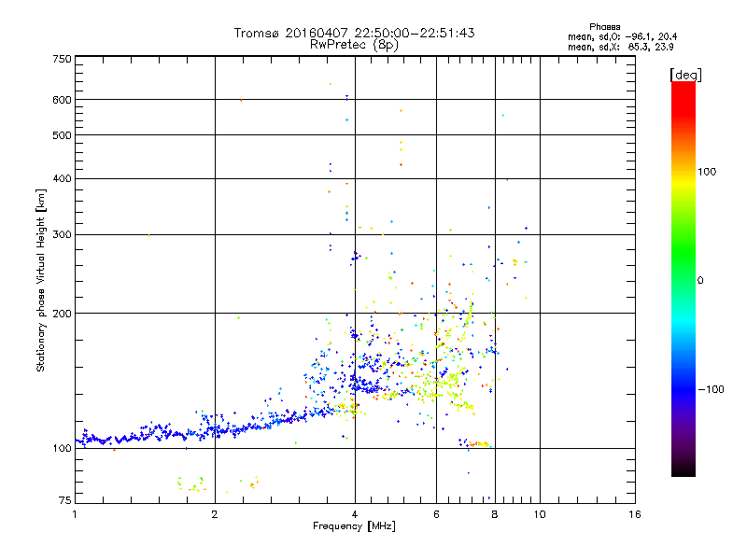Viewport: 747px width, 560px height.
Task: Click the y-axis '400' tick label
Action: 62,179
